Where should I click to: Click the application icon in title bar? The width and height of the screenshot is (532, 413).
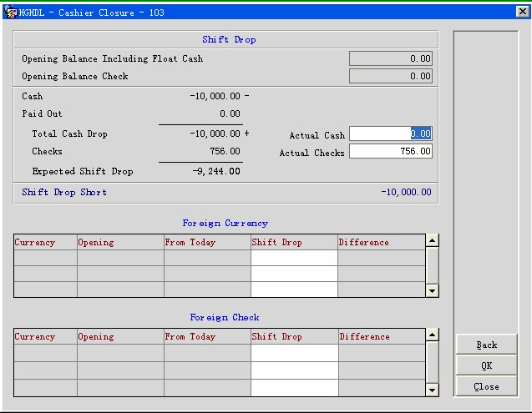pos(10,11)
